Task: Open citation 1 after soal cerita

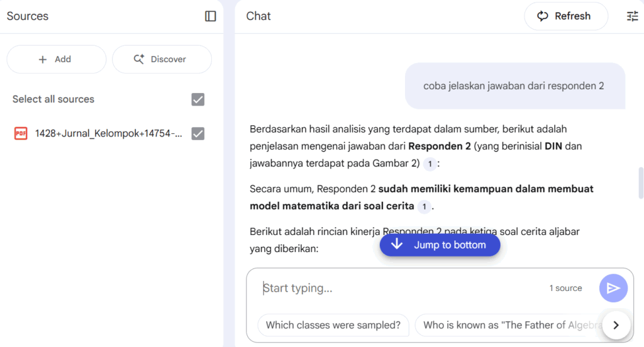Action: [425, 206]
